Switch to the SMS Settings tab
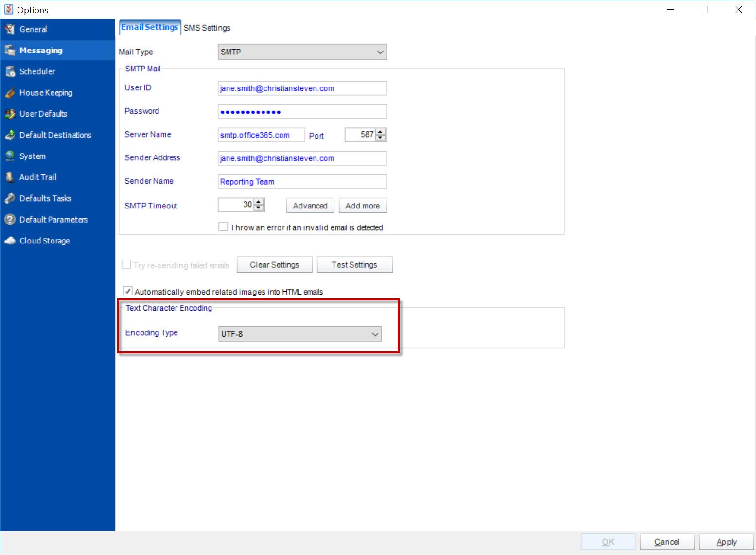The height and width of the screenshot is (555, 756). coord(207,28)
